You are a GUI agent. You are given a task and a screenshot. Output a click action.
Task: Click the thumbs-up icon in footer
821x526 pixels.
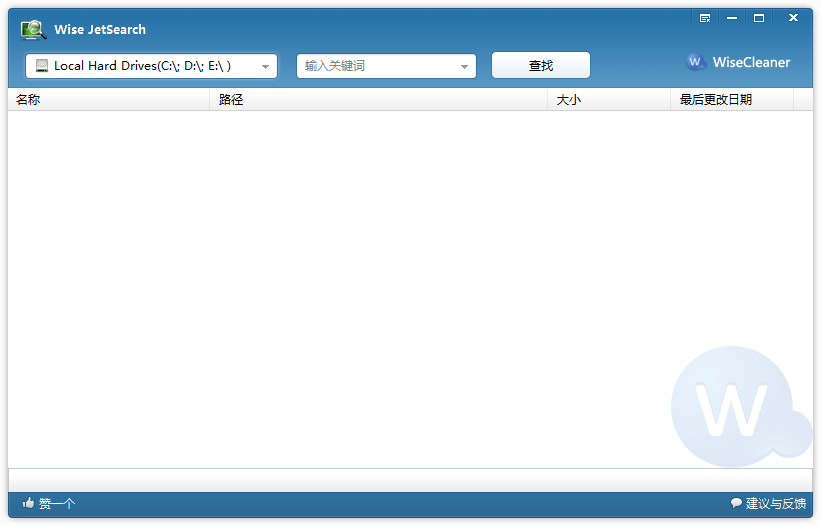[28, 503]
